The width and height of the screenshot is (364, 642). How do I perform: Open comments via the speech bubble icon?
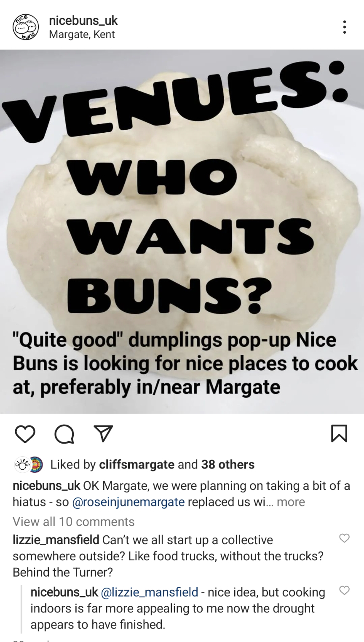click(64, 434)
